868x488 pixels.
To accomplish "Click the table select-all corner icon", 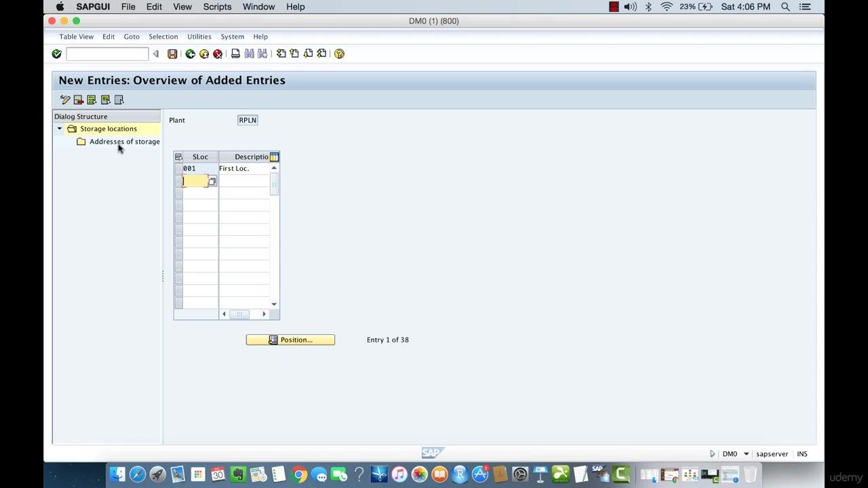I will point(178,157).
